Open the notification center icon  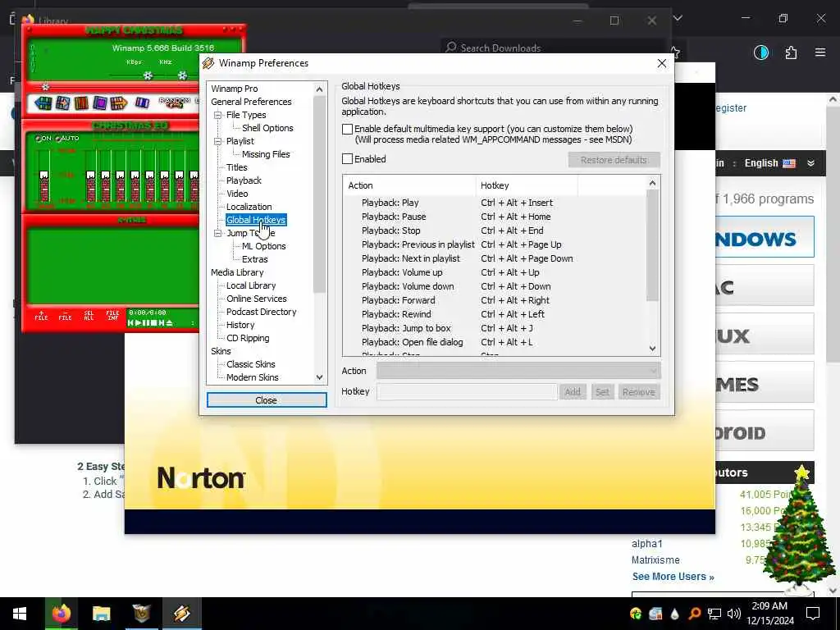[813, 614]
